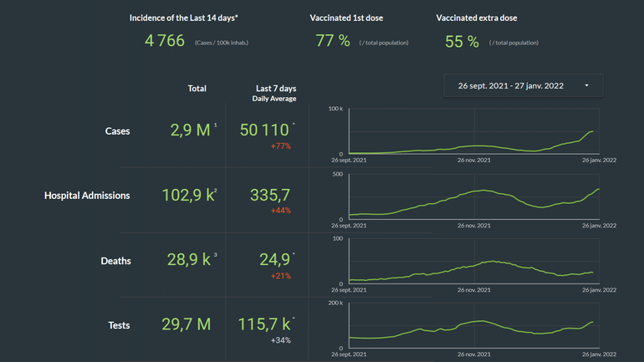The image size is (644, 362).
Task: Select the Vaccinated 1st dose 77 % figure
Action: pyautogui.click(x=332, y=41)
